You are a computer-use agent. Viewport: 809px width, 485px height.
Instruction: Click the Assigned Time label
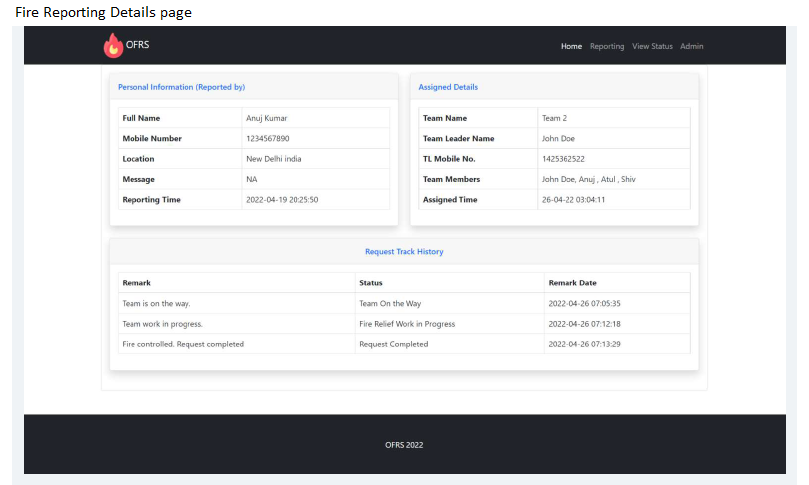(450, 200)
